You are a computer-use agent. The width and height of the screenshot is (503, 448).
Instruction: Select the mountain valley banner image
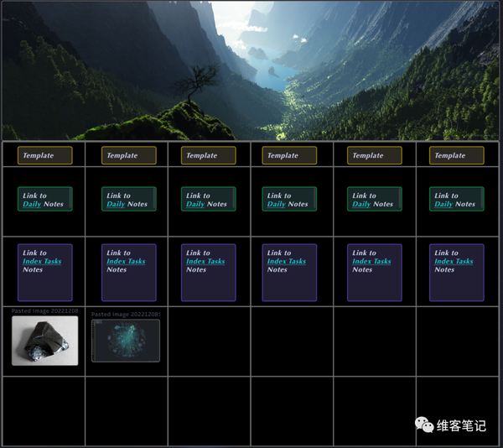tap(251, 70)
